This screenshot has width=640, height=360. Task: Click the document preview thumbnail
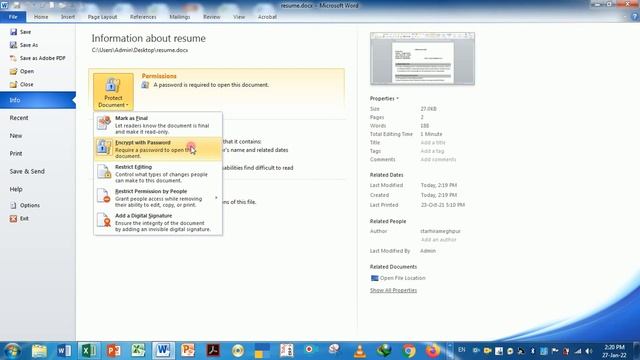pos(422,59)
